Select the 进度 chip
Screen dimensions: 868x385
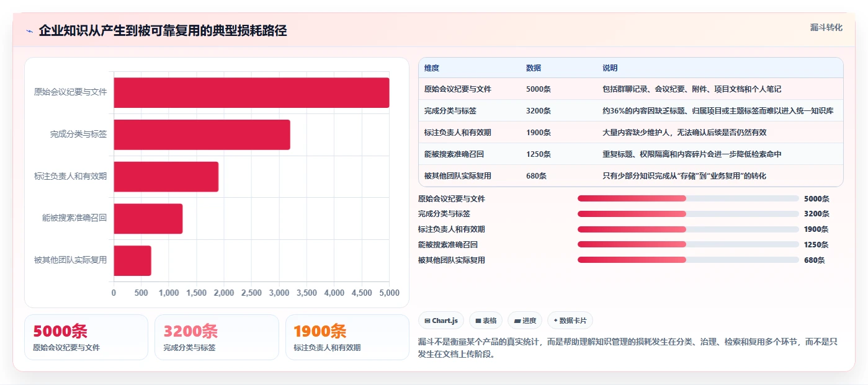525,321
